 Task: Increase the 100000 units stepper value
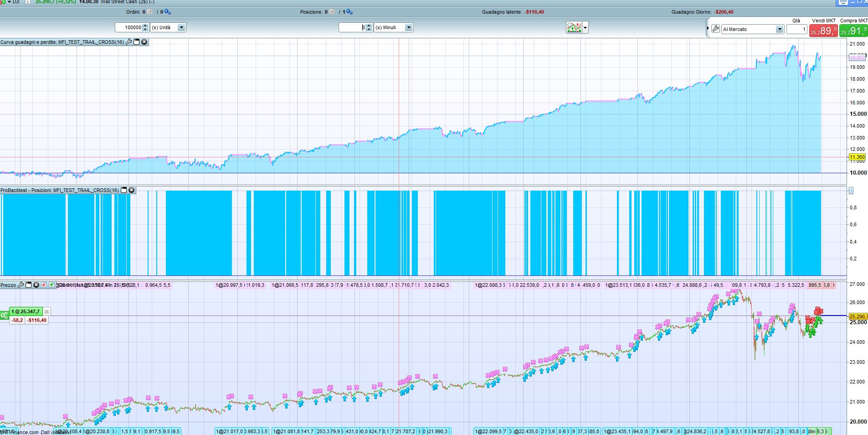click(145, 26)
